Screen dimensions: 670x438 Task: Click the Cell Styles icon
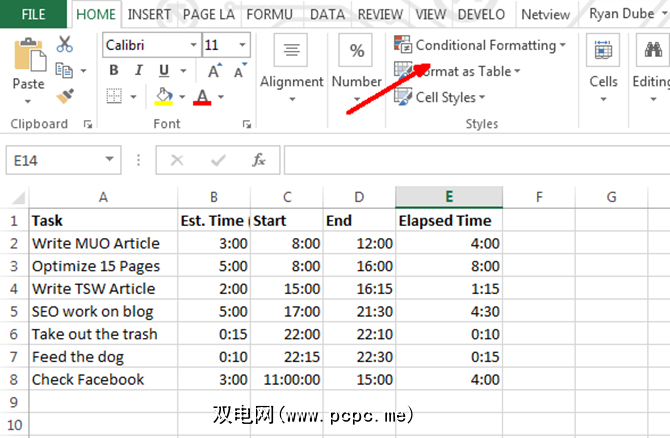tap(403, 97)
